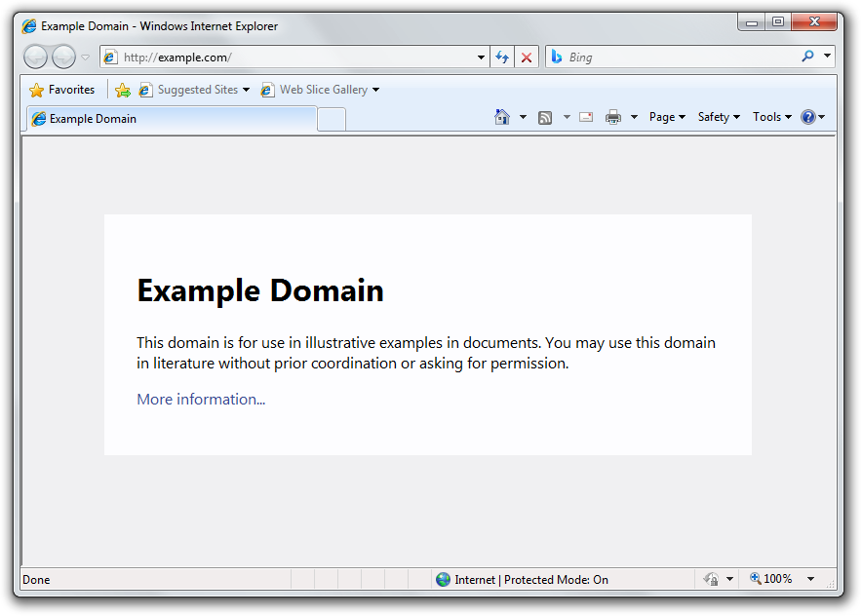Click the Help question mark icon
Screen dimensions: 862x616
click(x=808, y=117)
